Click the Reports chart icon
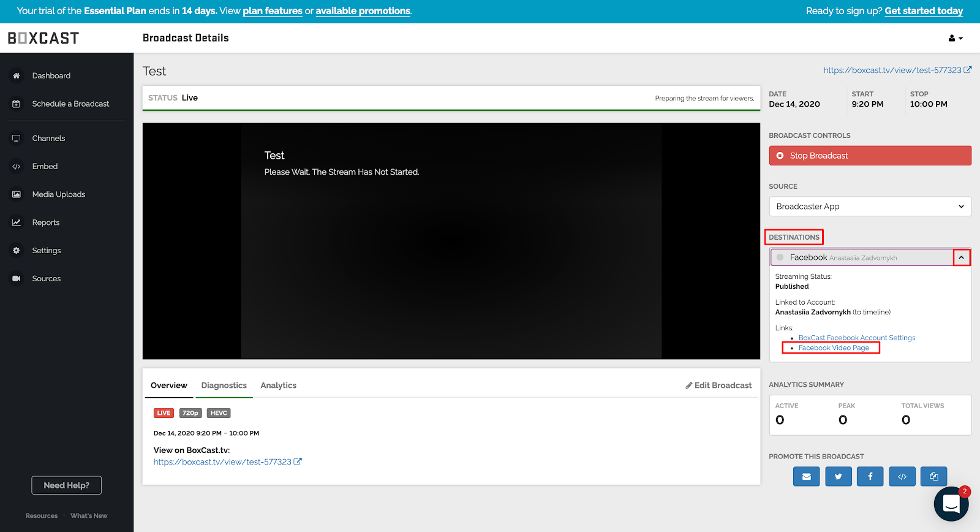980x532 pixels. point(17,222)
